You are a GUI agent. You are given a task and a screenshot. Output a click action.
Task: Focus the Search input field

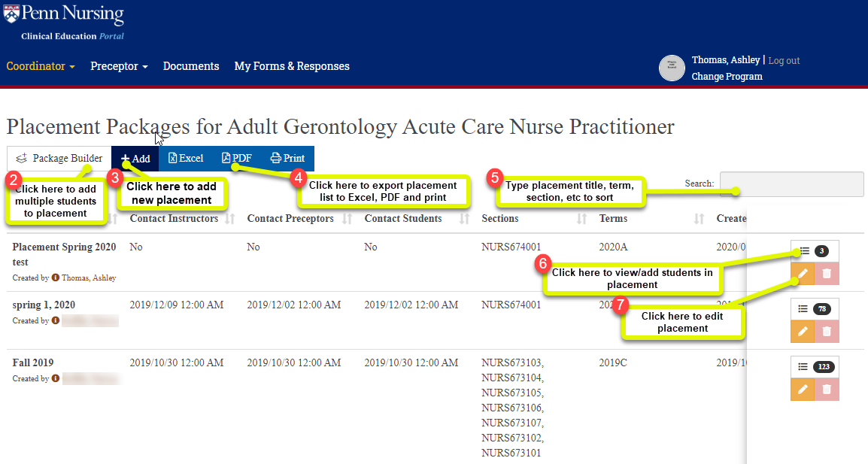click(791, 183)
